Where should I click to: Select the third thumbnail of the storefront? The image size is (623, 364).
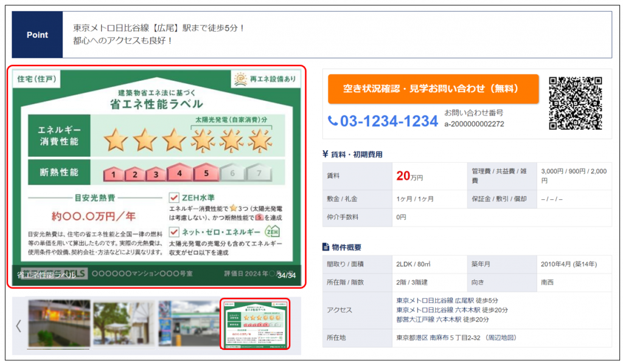pos(187,324)
